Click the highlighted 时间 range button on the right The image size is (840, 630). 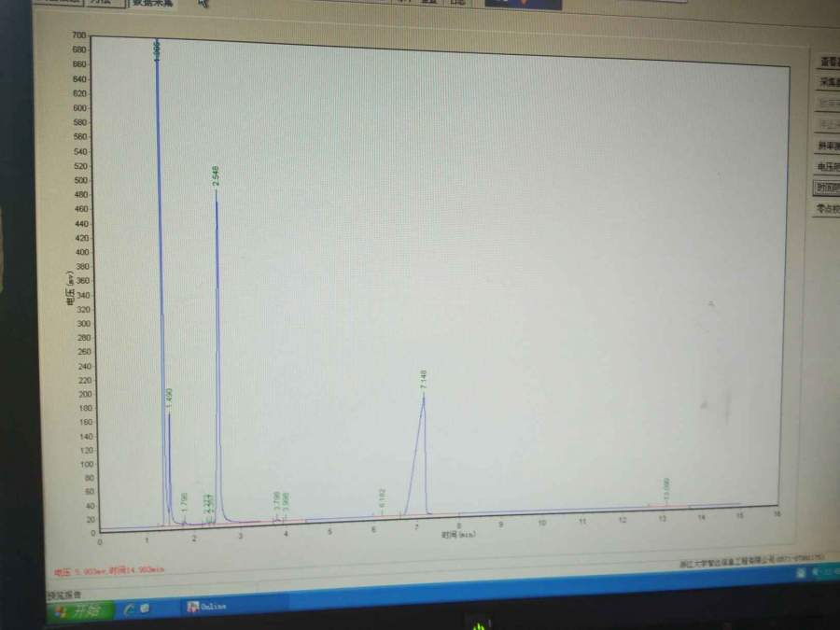coord(827,188)
